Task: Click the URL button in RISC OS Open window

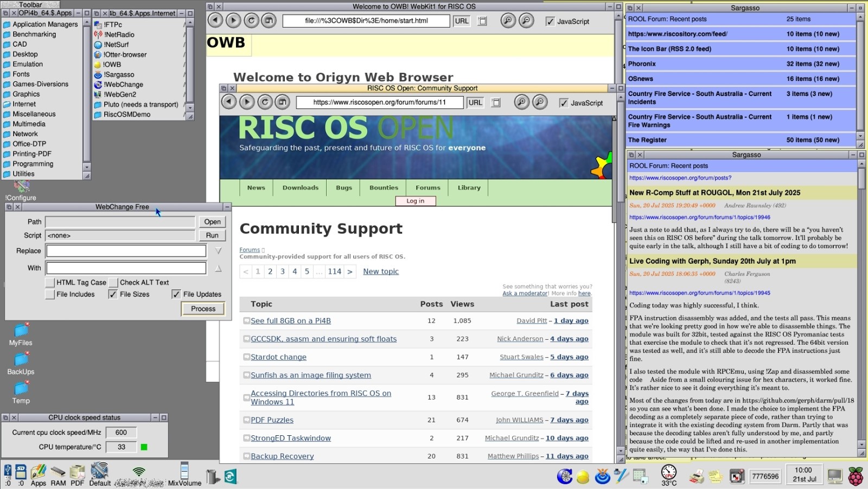Action: 475,103
